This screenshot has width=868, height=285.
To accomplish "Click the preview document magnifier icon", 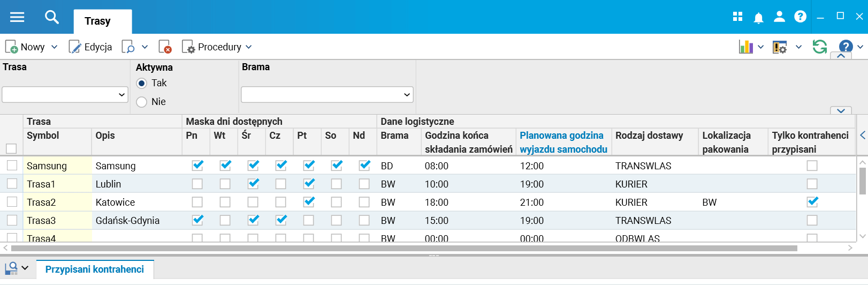I will point(128,47).
